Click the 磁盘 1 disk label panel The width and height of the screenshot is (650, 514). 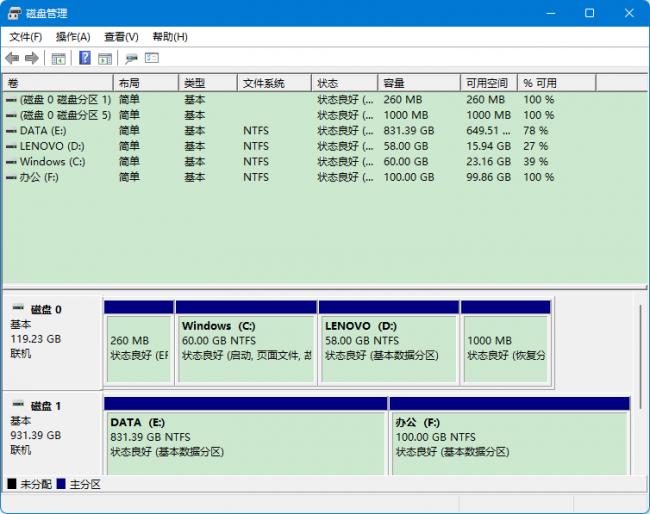(x=52, y=433)
